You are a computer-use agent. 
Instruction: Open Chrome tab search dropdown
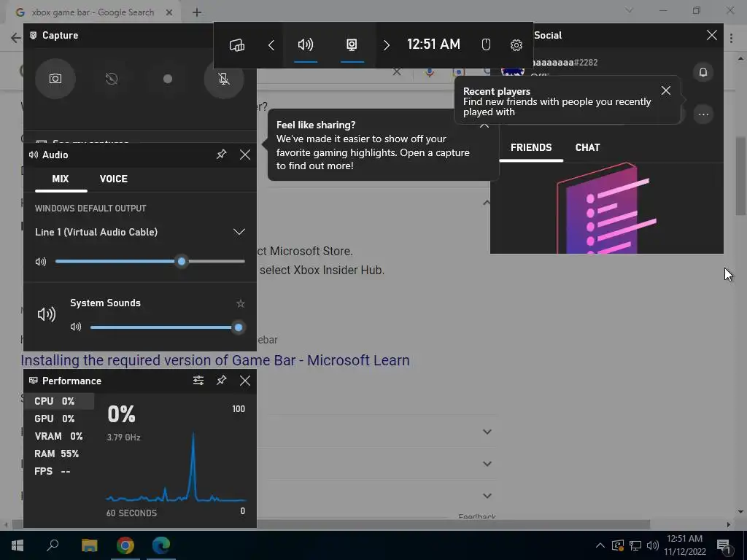point(630,10)
